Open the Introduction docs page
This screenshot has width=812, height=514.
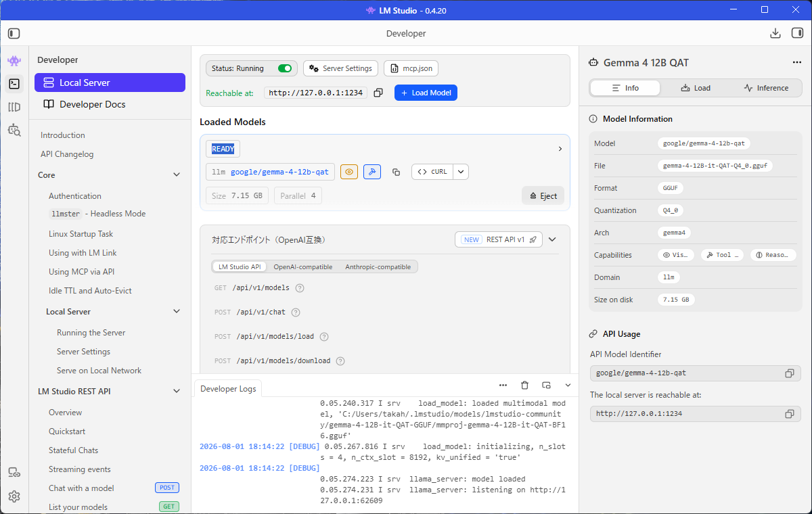[63, 135]
